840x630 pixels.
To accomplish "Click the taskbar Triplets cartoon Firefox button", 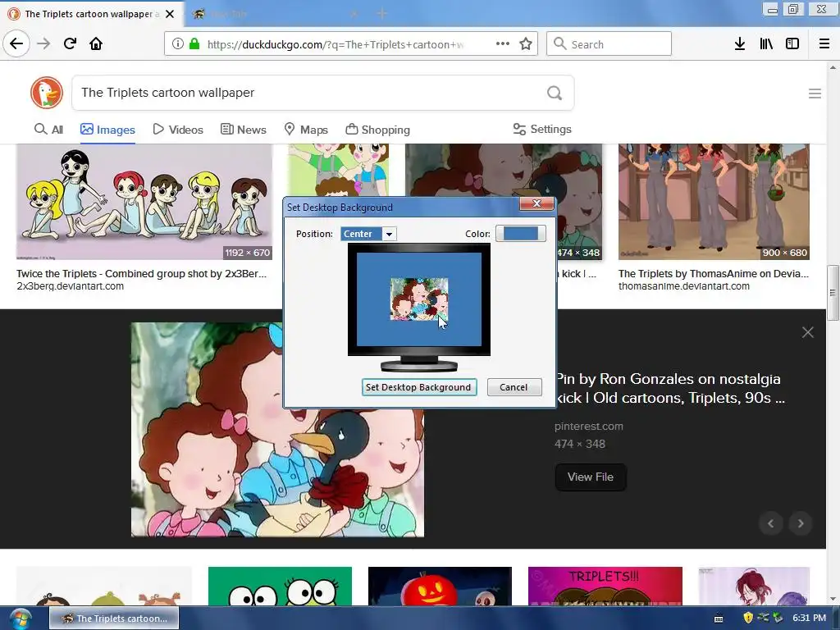I will tap(114, 619).
